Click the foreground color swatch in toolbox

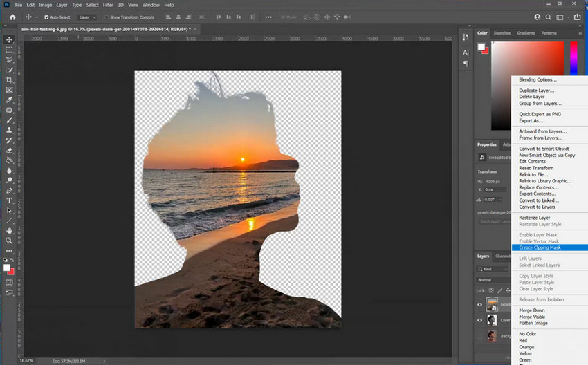(7, 268)
